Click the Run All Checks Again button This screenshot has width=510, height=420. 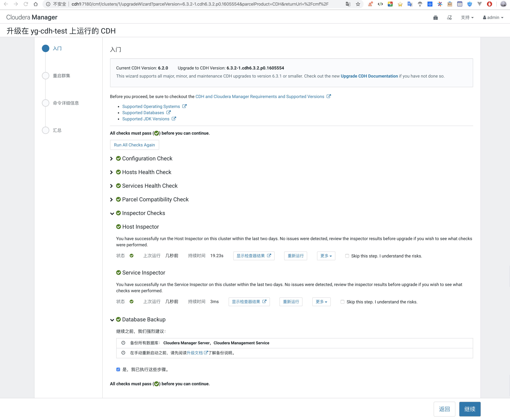point(134,145)
